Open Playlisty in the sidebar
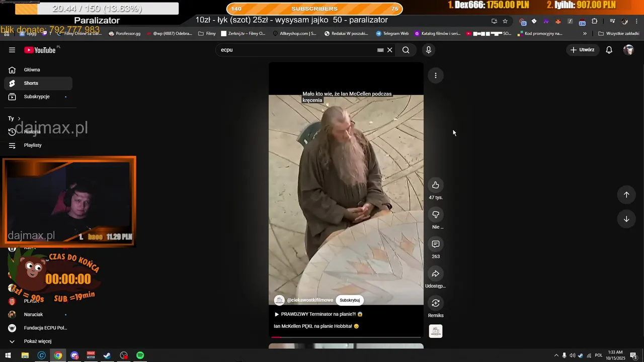This screenshot has width=644, height=362. [x=38, y=145]
